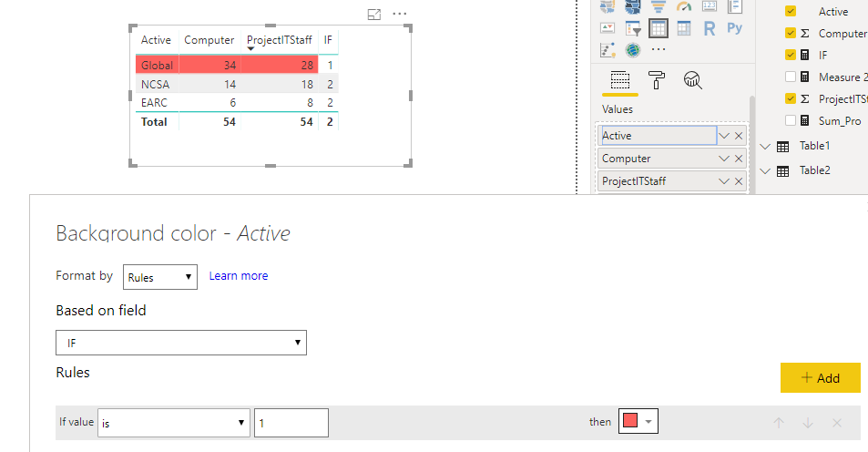Click Focus mode icon above table visual

(374, 15)
